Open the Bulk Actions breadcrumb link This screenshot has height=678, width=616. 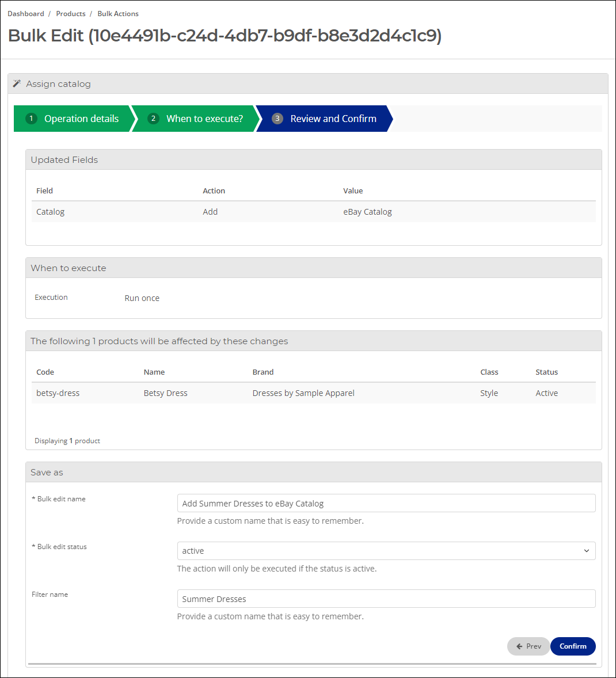pyautogui.click(x=118, y=13)
